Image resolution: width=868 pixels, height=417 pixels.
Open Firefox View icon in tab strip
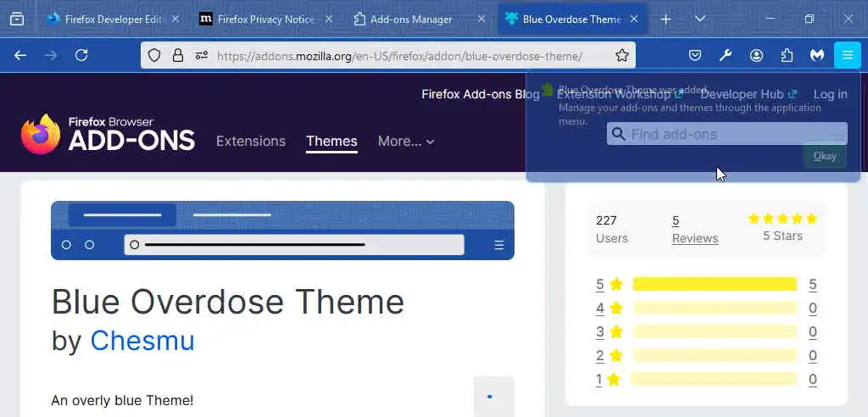click(x=17, y=19)
